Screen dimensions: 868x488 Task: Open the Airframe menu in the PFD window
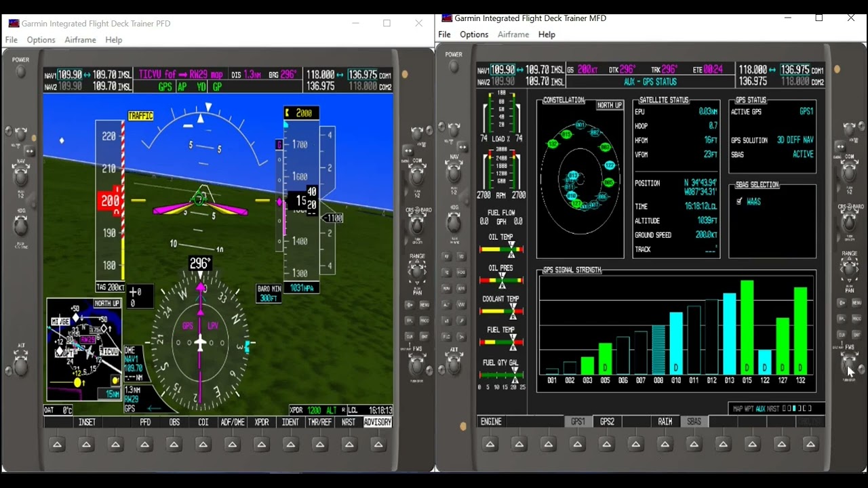click(x=80, y=40)
